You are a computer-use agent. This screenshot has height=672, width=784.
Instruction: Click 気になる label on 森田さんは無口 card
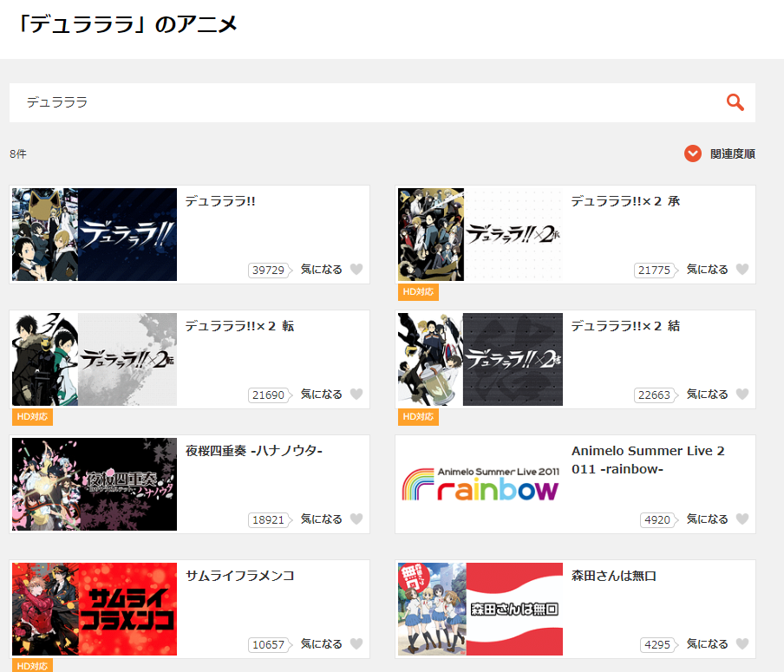tap(708, 644)
